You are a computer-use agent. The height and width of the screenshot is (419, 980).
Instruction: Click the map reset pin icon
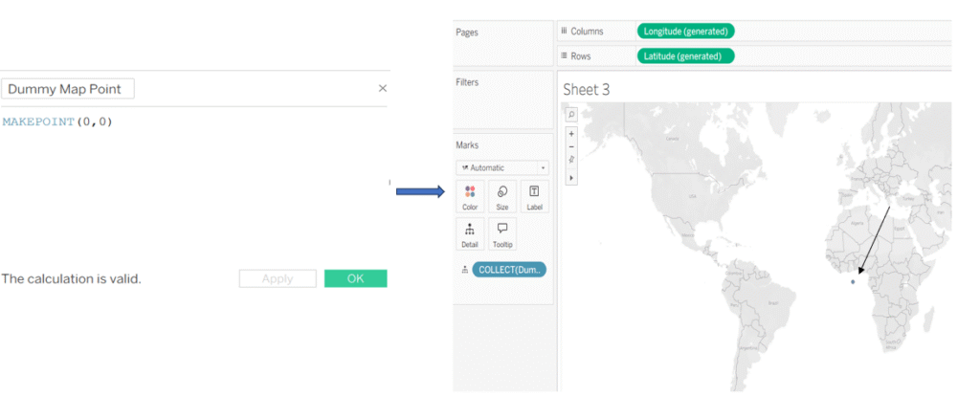tap(571, 161)
